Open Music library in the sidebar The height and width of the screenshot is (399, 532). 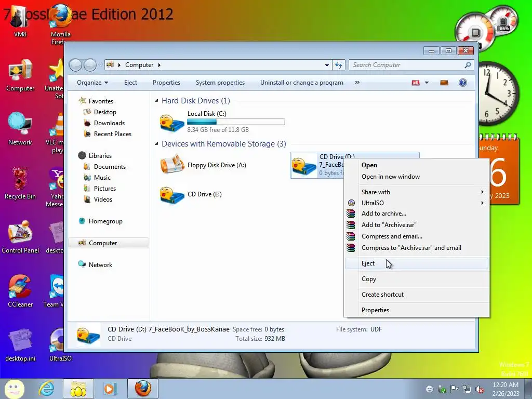(102, 178)
